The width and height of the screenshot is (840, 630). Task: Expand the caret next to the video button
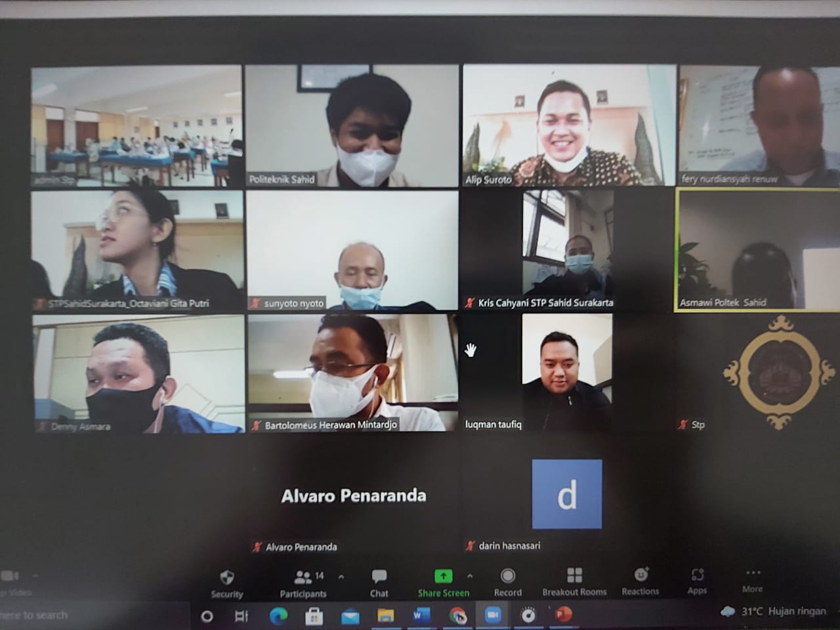point(35,576)
